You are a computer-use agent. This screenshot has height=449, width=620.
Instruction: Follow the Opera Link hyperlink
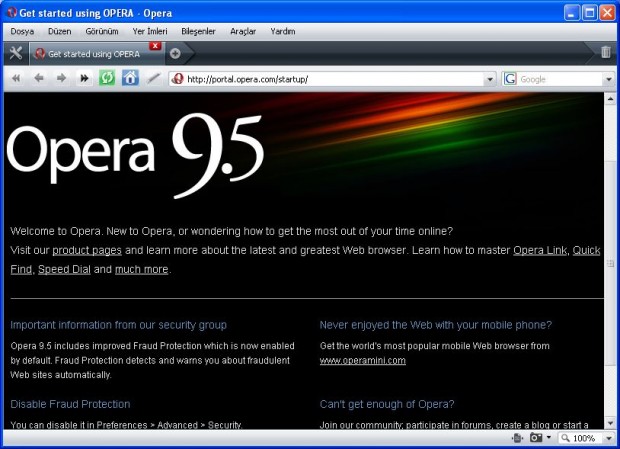coord(540,251)
